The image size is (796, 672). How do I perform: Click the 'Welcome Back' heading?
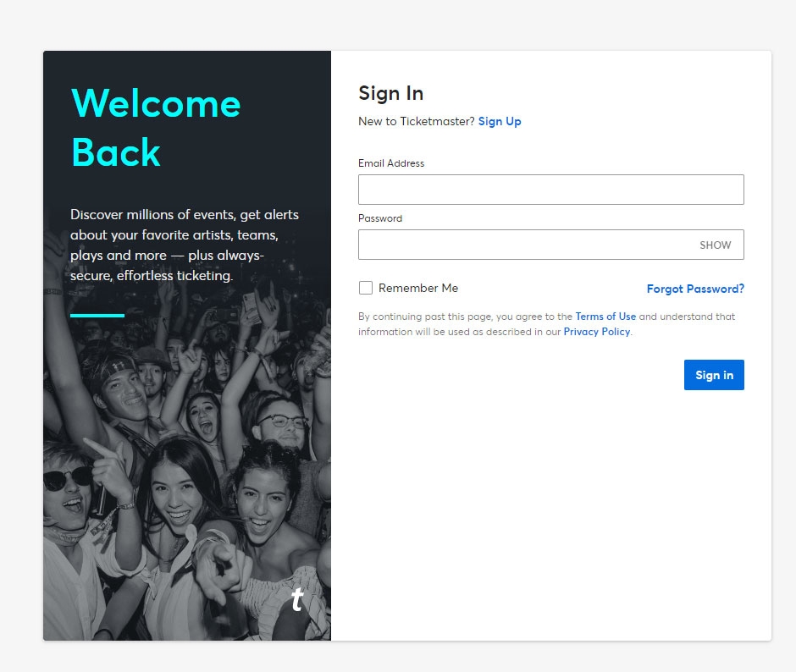156,128
